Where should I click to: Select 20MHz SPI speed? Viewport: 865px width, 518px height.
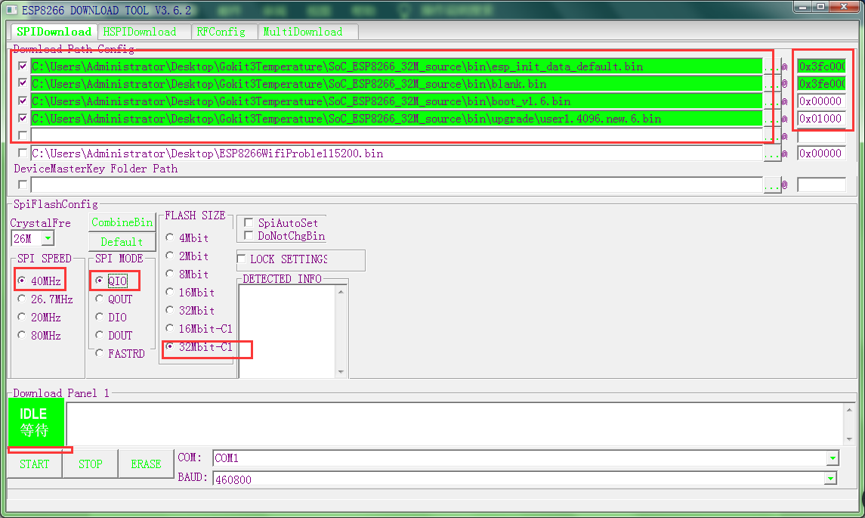(x=40, y=317)
